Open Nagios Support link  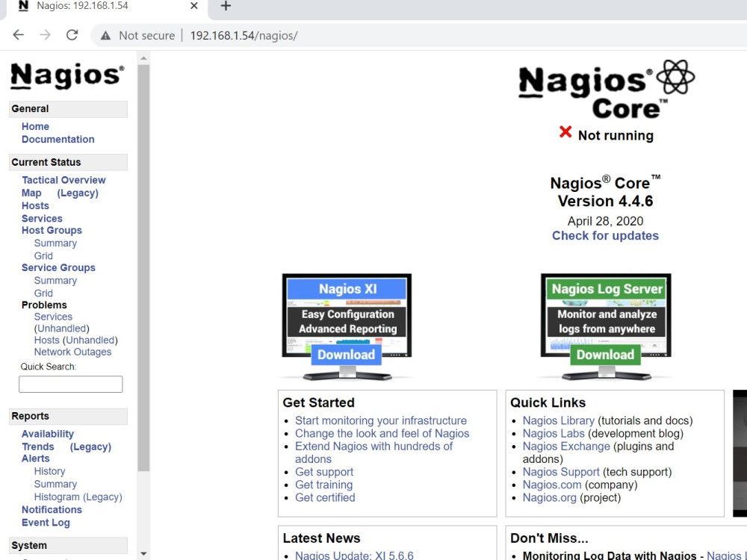561,472
